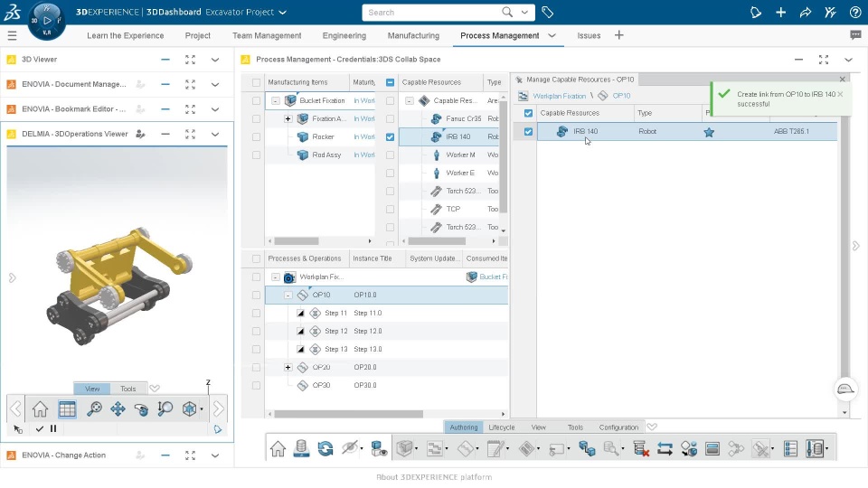Click the view cube icon in viewer
Image resolution: width=868 pixels, height=488 pixels.
[189, 408]
